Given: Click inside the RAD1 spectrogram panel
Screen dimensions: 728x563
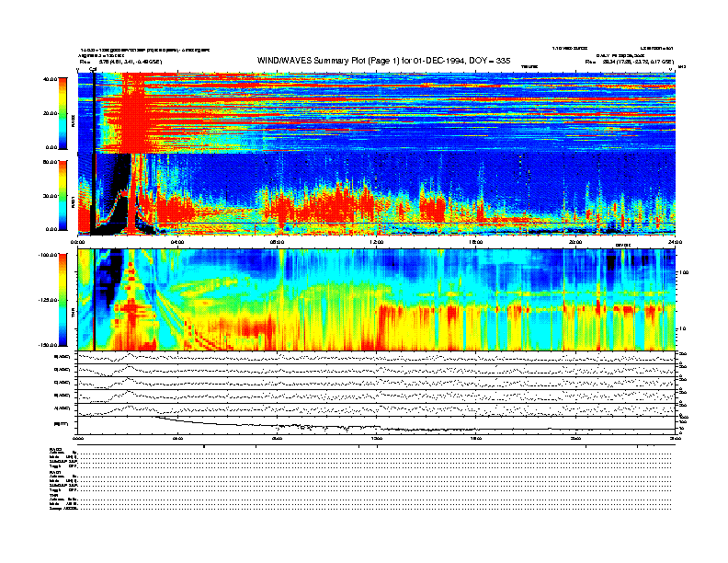Looking at the screenshot, I should pyautogui.click(x=376, y=193).
